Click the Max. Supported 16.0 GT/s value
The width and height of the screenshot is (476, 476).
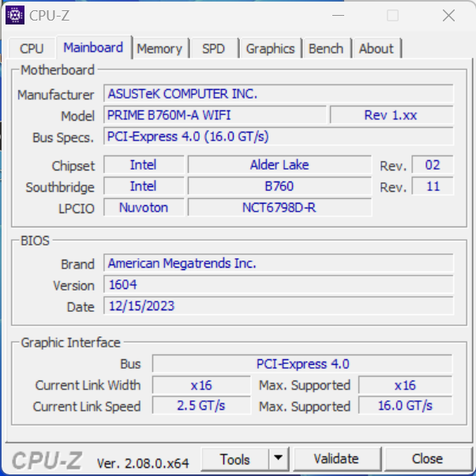tap(405, 406)
